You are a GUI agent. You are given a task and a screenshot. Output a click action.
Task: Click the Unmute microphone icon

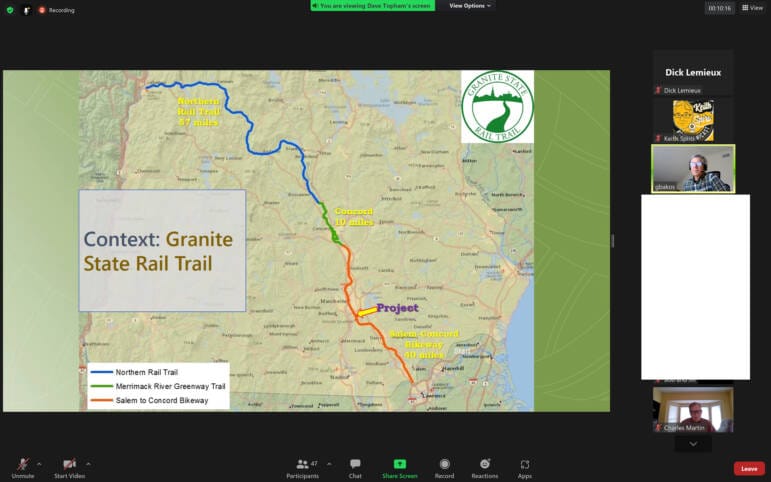(x=23, y=464)
